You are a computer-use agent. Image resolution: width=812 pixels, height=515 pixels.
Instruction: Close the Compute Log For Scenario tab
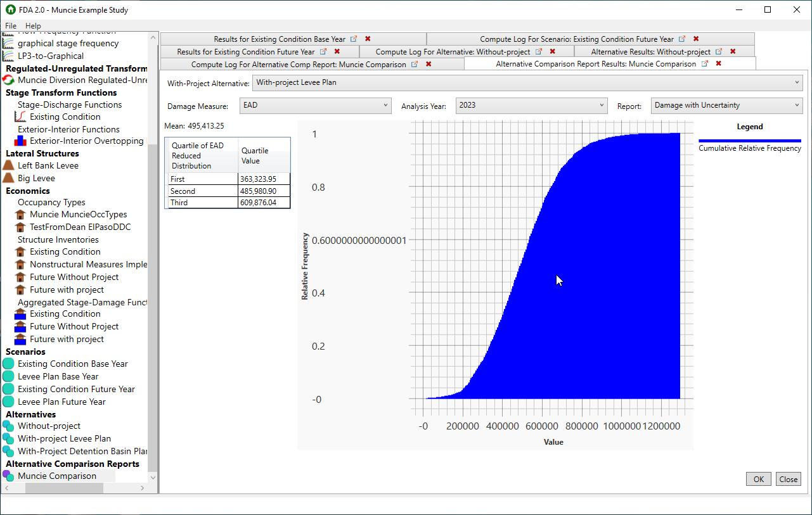click(695, 38)
